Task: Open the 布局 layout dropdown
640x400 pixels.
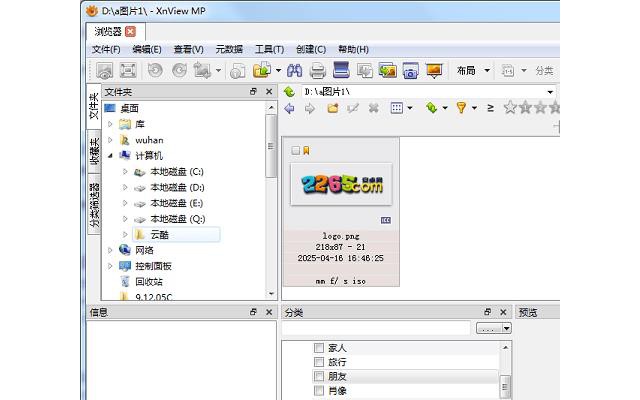Action: [487, 71]
